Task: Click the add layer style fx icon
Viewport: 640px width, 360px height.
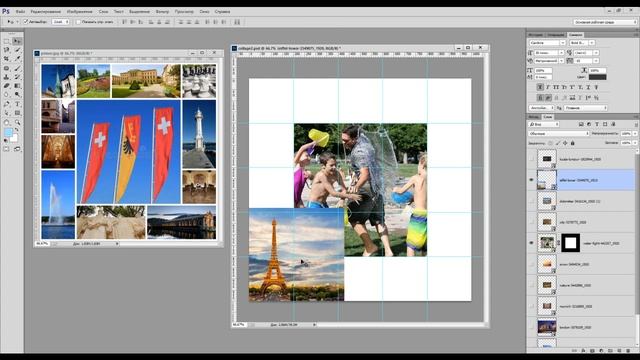Action: (x=583, y=351)
